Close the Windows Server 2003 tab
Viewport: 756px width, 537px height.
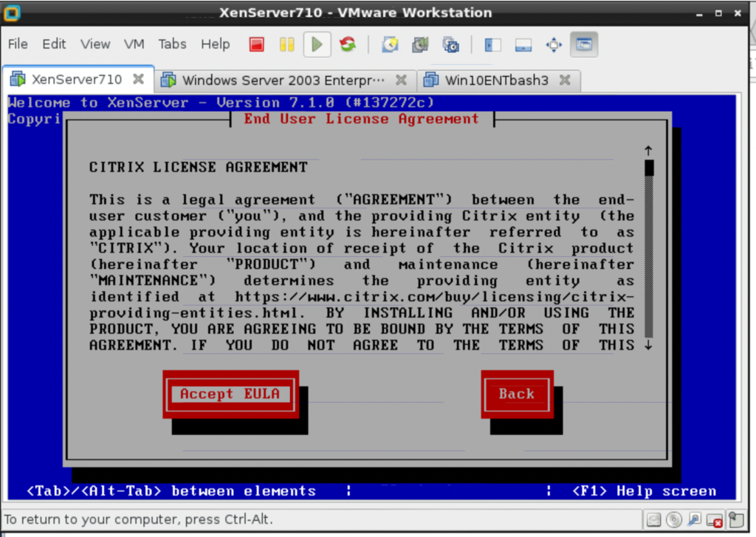401,80
